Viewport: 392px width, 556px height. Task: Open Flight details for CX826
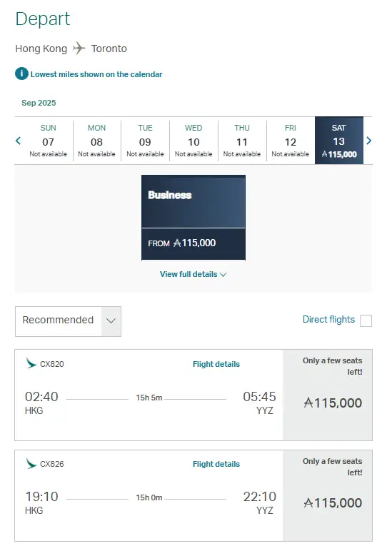coord(216,464)
